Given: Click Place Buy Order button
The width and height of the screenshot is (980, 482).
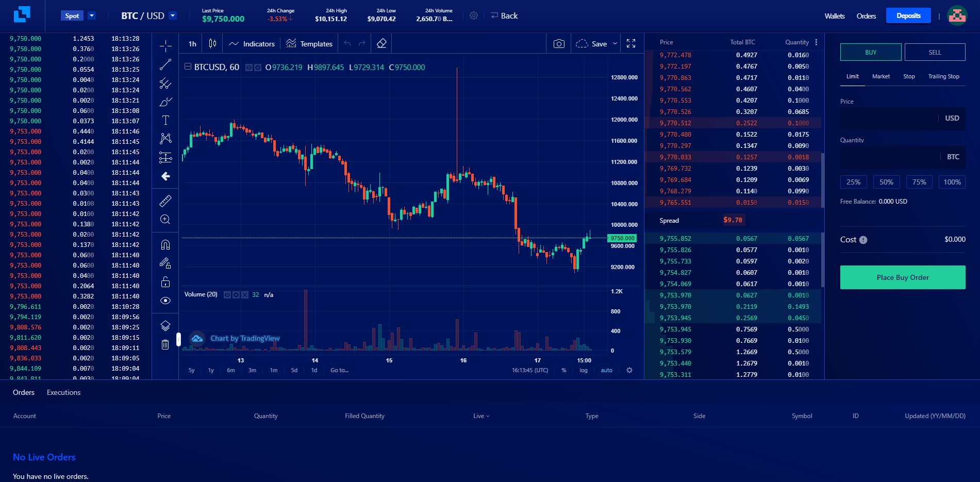Looking at the screenshot, I should tap(903, 277).
